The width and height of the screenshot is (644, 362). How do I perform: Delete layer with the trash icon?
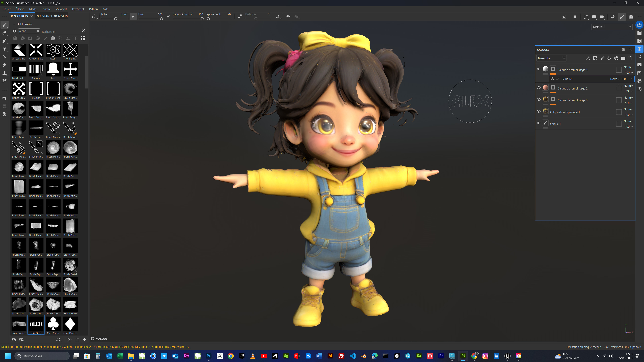pos(630,58)
